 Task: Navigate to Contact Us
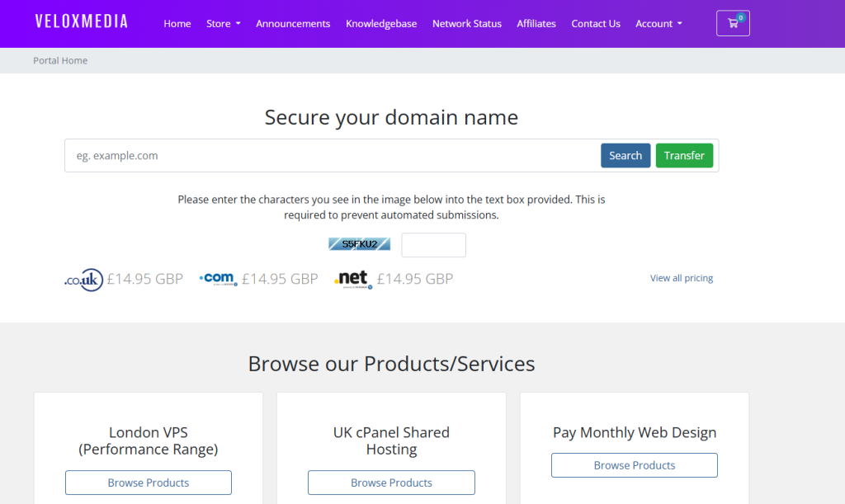[596, 24]
